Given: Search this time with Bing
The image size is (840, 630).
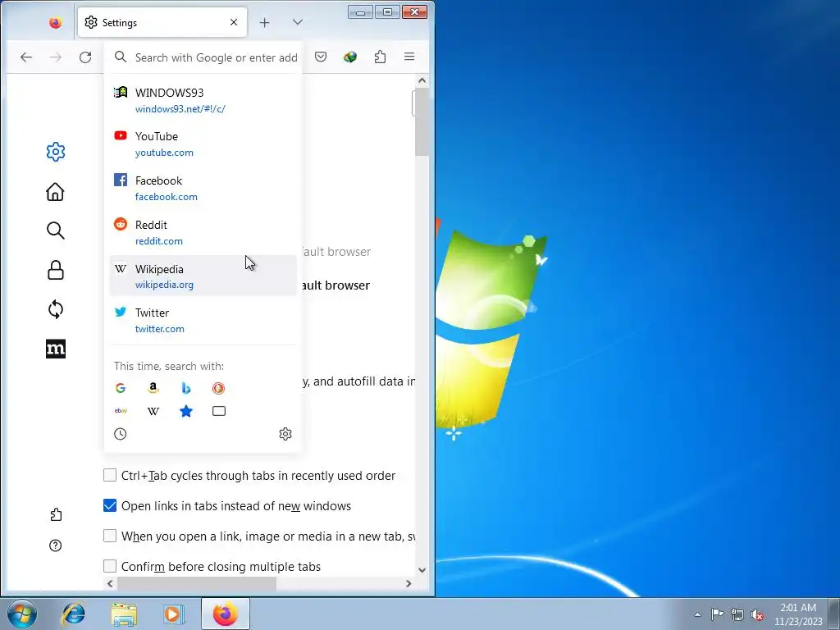Looking at the screenshot, I should pyautogui.click(x=186, y=388).
